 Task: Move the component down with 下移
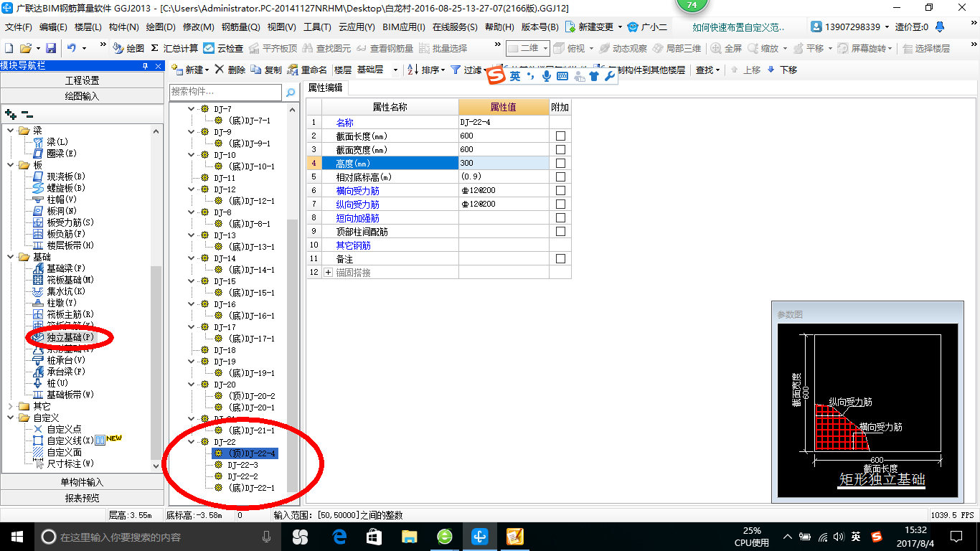[x=782, y=70]
